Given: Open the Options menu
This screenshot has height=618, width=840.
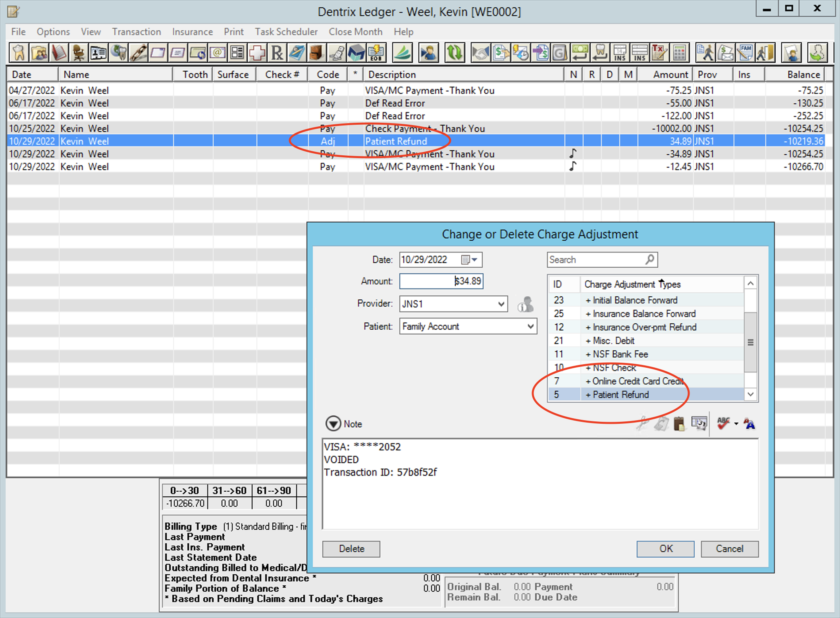Looking at the screenshot, I should pyautogui.click(x=53, y=32).
